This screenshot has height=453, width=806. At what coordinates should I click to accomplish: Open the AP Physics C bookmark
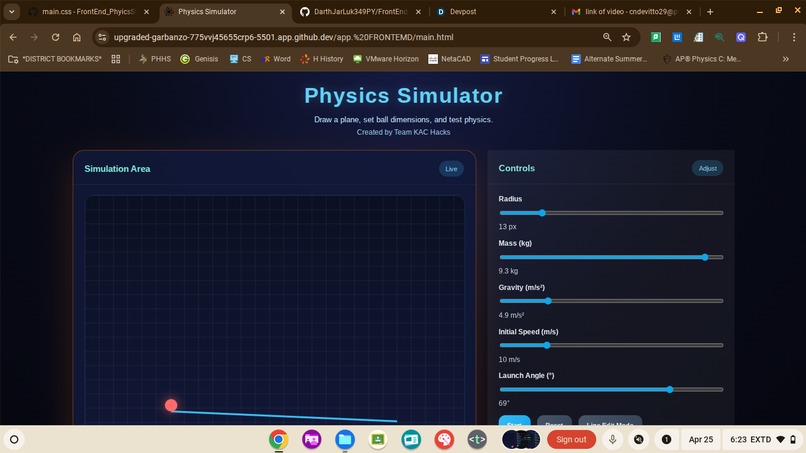[702, 59]
